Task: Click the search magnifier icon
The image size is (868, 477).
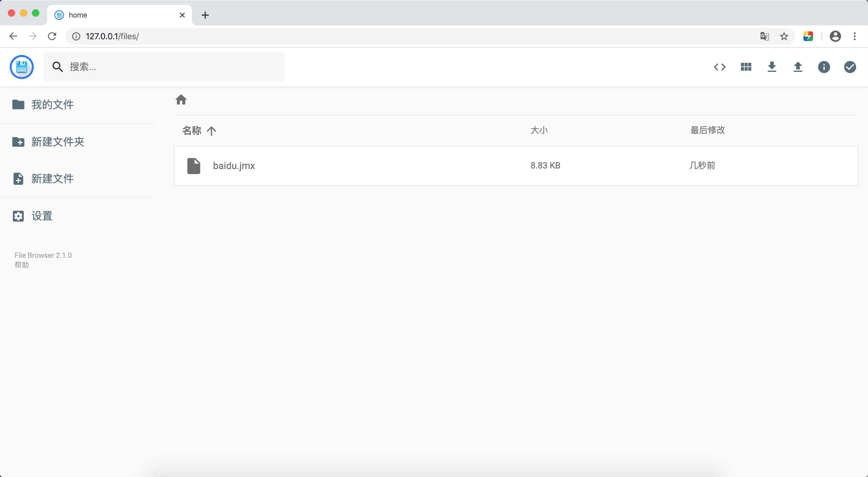Action: point(58,67)
